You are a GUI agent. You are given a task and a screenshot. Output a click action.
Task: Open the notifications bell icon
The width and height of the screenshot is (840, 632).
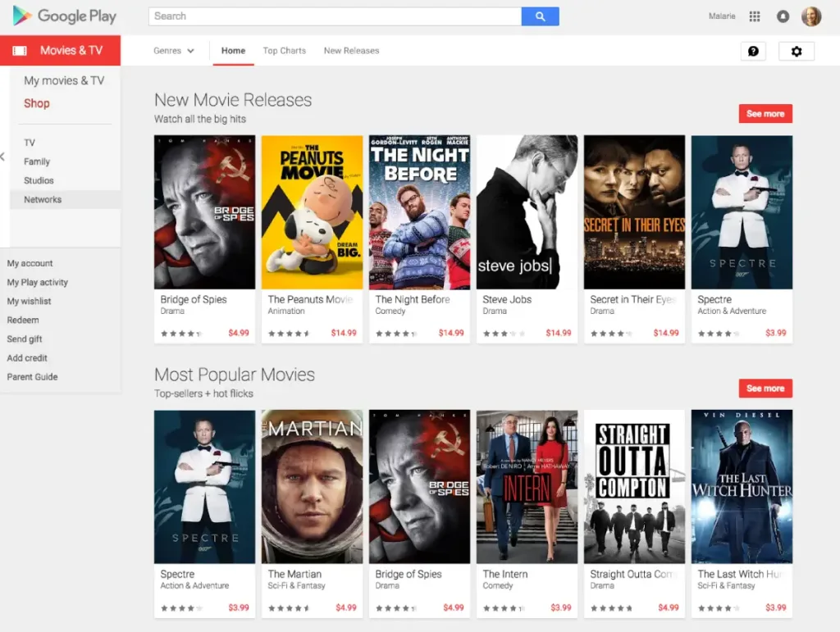[x=783, y=16]
